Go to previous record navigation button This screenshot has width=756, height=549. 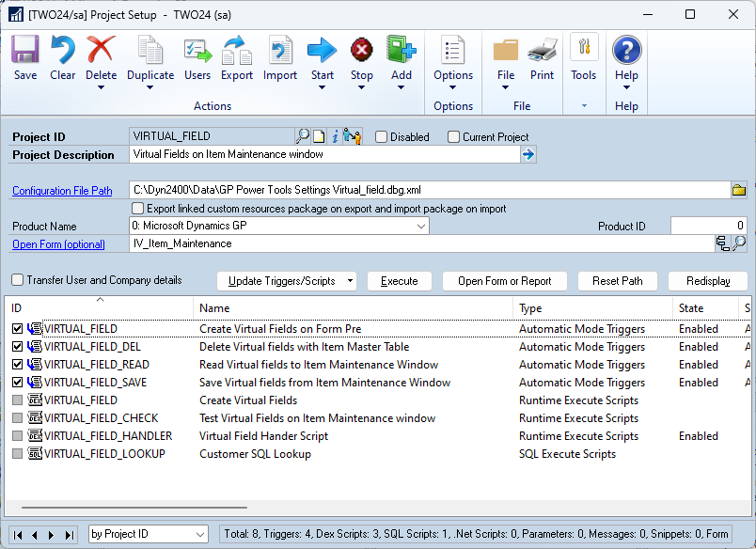coord(35,535)
